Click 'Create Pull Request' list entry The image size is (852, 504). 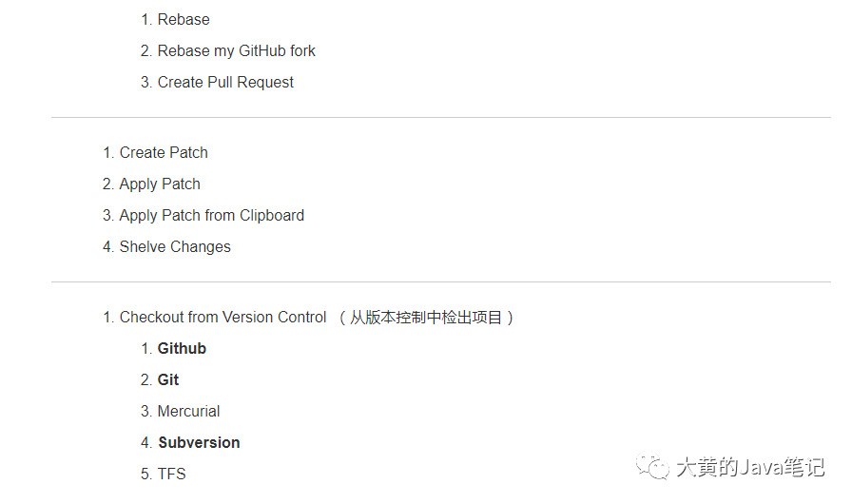pos(225,82)
